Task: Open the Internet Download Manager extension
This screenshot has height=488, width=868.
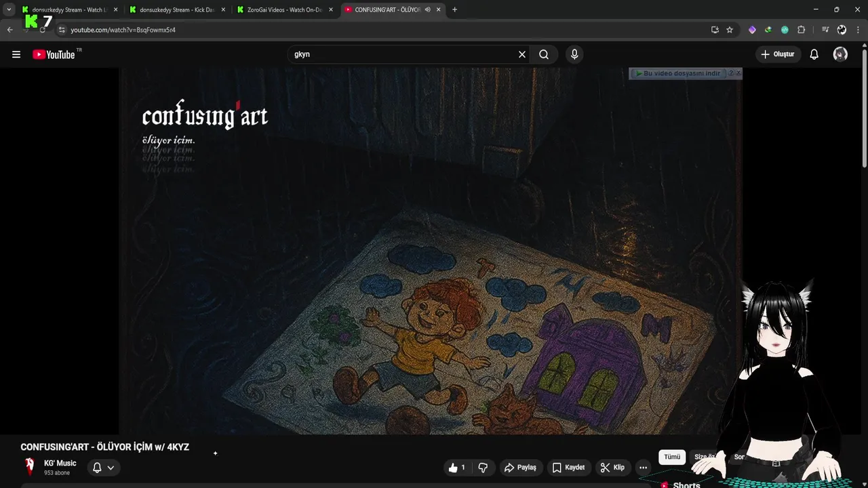Action: 768,30
